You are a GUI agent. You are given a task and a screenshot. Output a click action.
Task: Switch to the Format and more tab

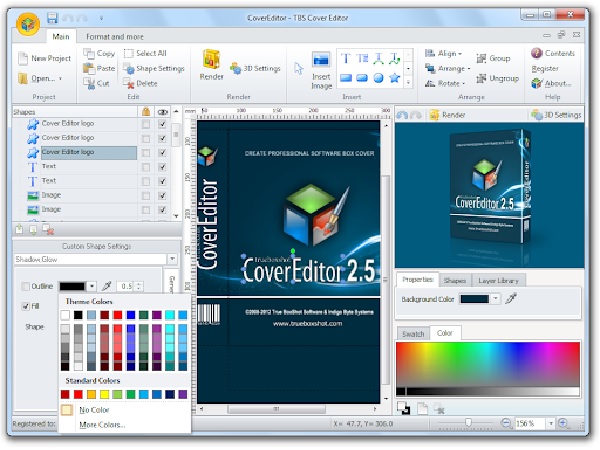(x=117, y=36)
